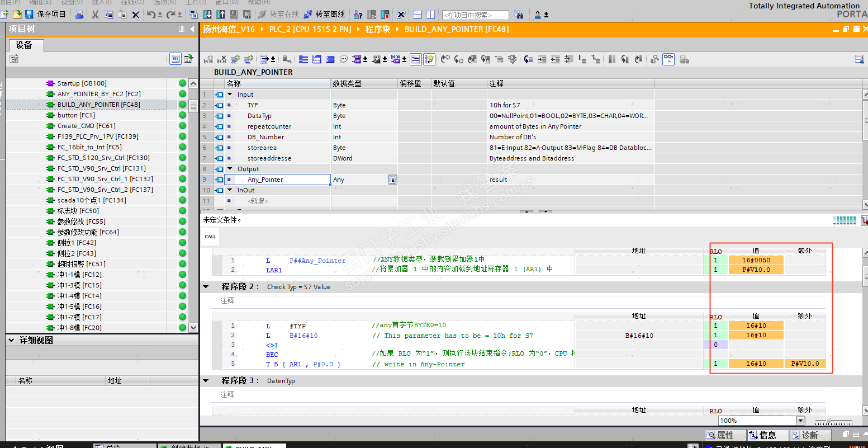The image size is (868, 448).
Task: Select ANY_POINTER_BY_FC2 [FC2] block
Action: (x=99, y=94)
